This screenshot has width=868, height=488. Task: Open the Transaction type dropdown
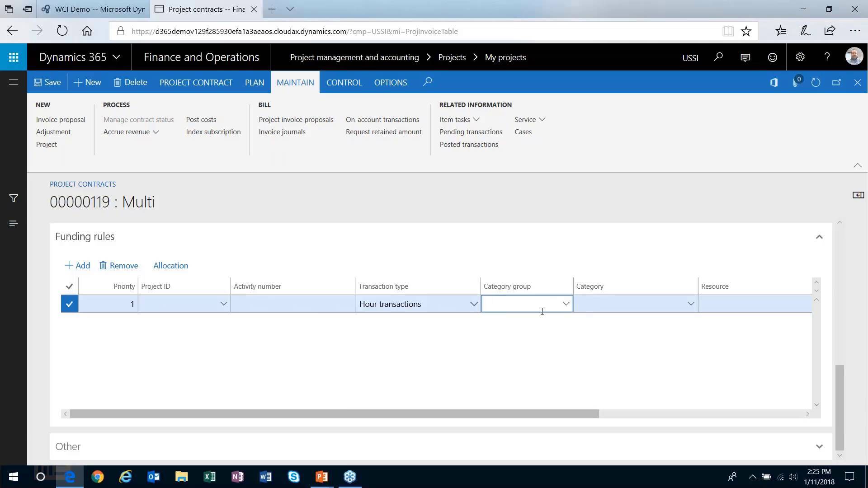tap(473, 304)
